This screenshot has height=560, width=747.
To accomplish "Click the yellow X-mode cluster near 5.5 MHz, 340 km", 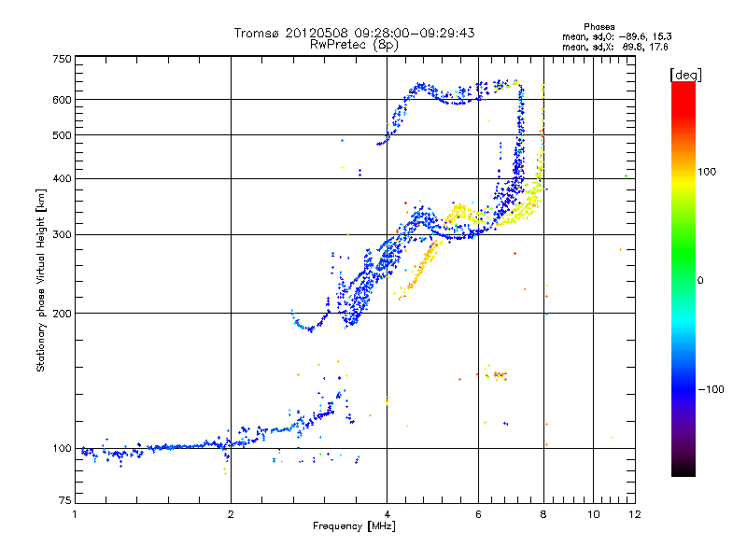I will point(459,211).
